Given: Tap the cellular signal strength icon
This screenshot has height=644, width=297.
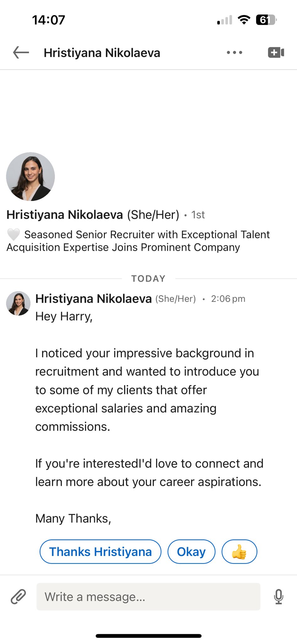Looking at the screenshot, I should [224, 20].
